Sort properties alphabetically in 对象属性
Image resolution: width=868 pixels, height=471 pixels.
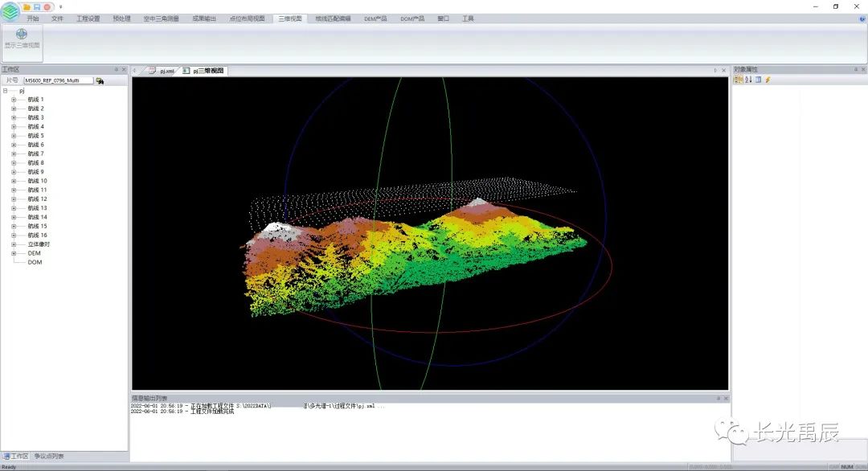[x=747, y=80]
